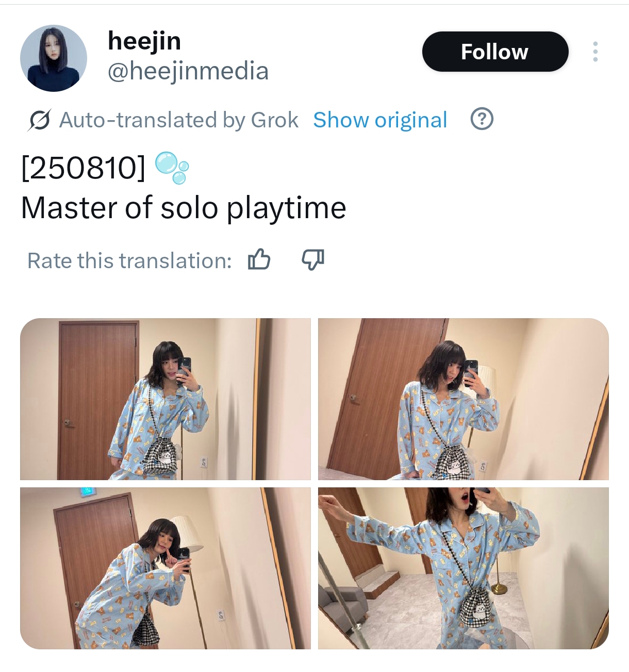Click the thumbs down translation rating icon
The height and width of the screenshot is (672, 629).
[x=313, y=259]
